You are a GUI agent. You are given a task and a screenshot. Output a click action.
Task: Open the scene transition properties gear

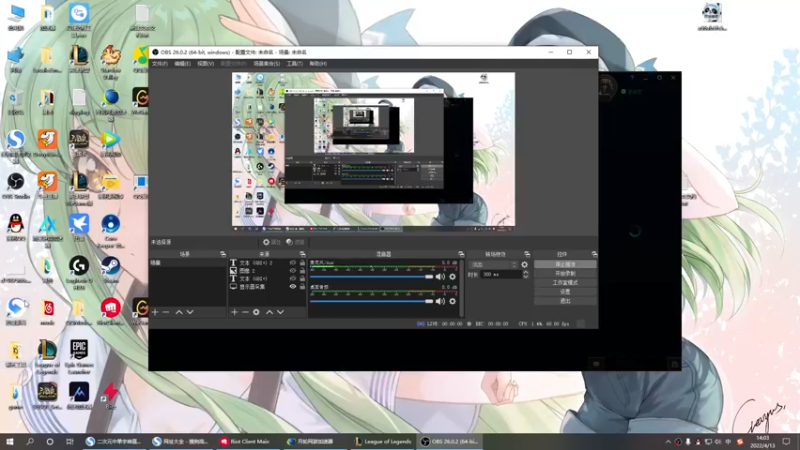pyautogui.click(x=524, y=264)
